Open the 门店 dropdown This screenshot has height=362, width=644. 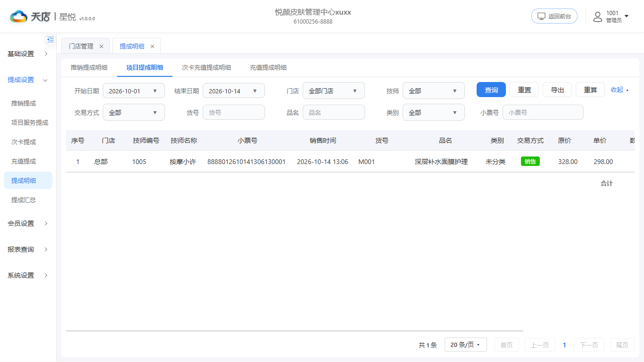tap(334, 90)
